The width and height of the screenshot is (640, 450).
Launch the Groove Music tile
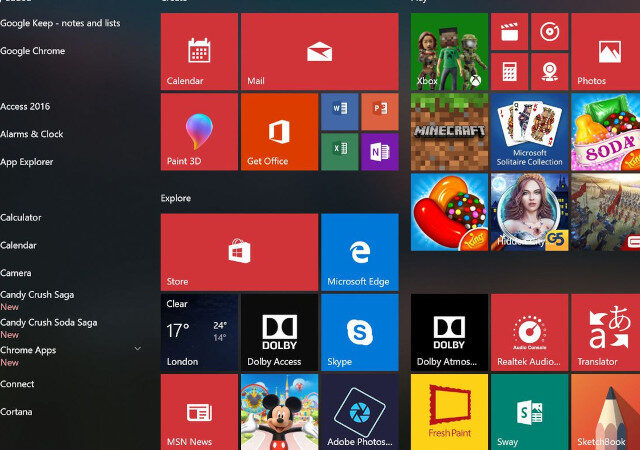click(549, 32)
